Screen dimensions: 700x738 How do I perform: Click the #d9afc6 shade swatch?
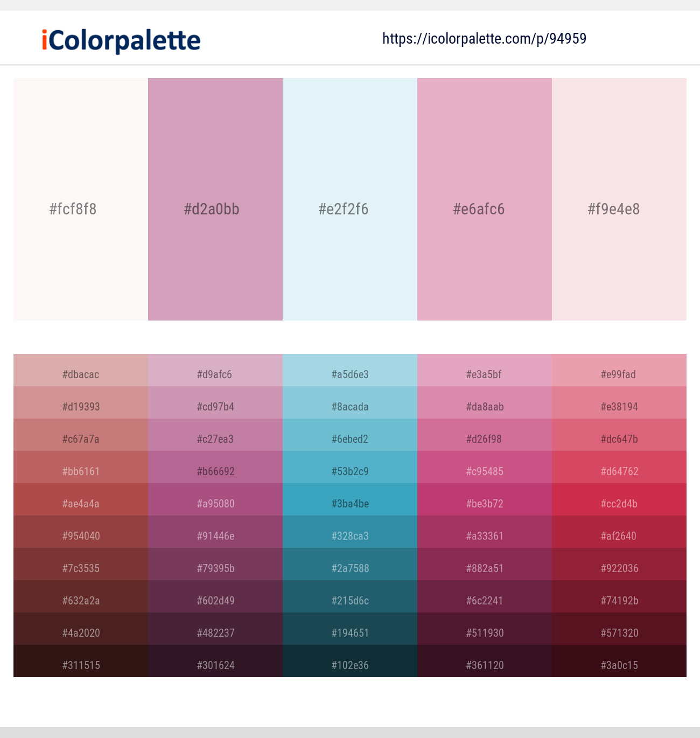(214, 374)
